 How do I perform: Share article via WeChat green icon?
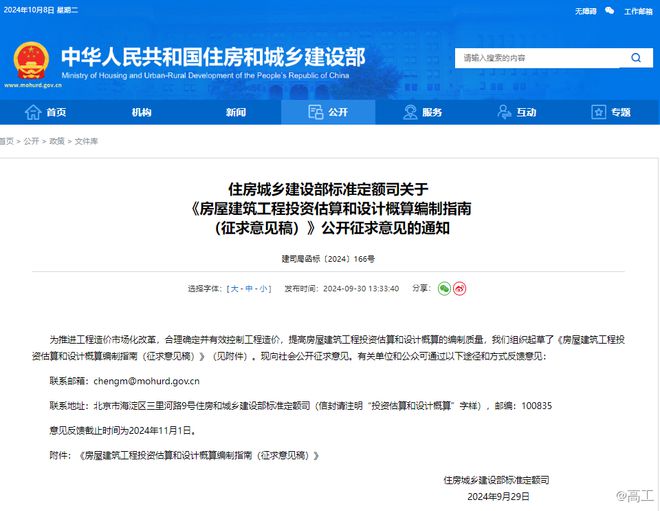444,288
